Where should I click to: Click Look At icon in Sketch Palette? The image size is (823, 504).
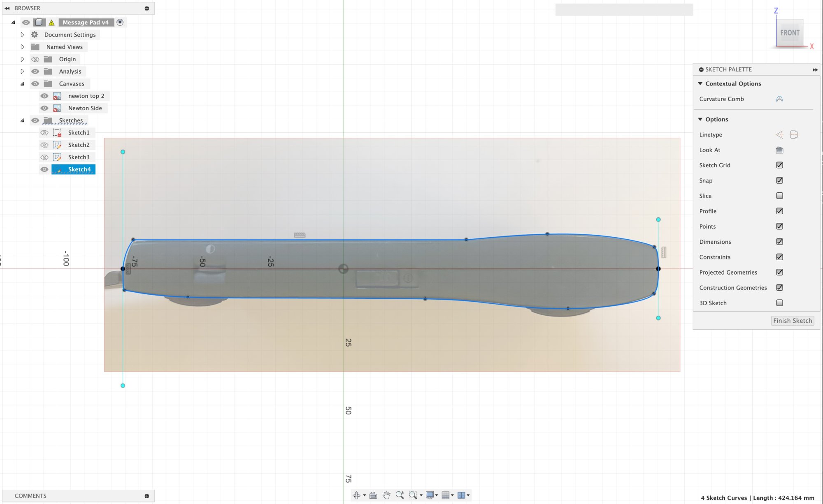(x=779, y=150)
